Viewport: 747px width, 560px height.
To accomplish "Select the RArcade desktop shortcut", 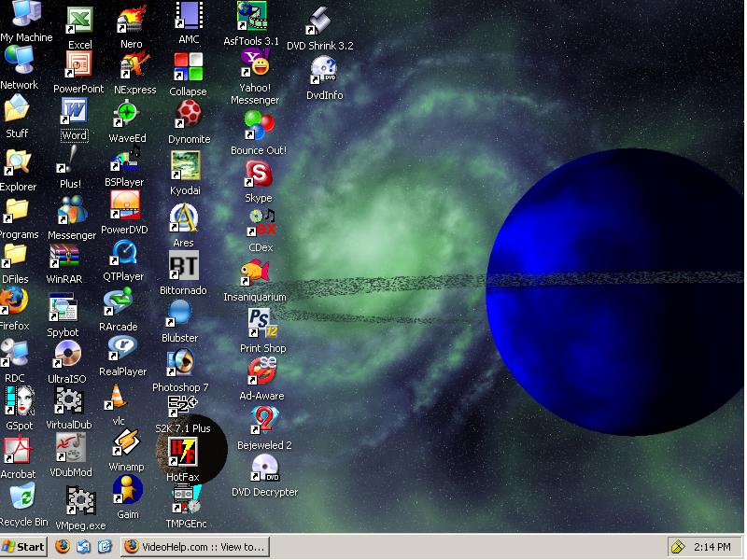I will [119, 302].
